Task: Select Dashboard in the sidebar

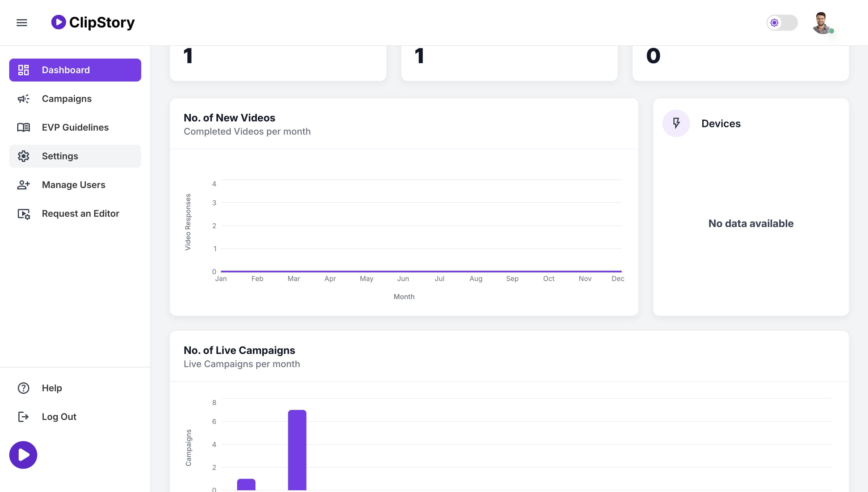Action: pyautogui.click(x=75, y=70)
